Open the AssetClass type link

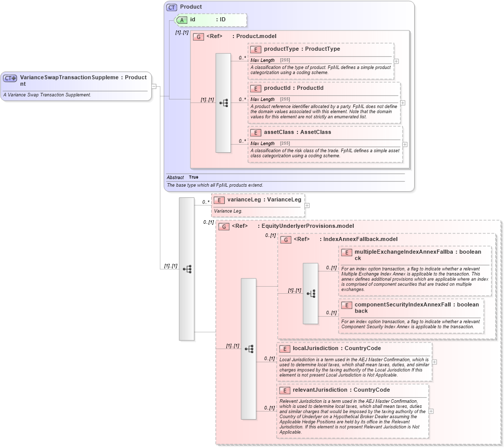tap(315, 132)
